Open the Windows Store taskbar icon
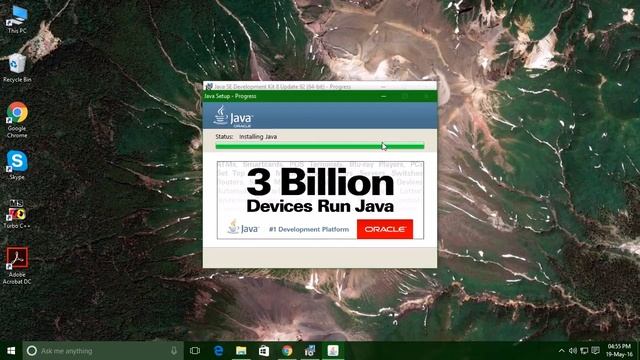The height and width of the screenshot is (360, 640). (x=264, y=351)
